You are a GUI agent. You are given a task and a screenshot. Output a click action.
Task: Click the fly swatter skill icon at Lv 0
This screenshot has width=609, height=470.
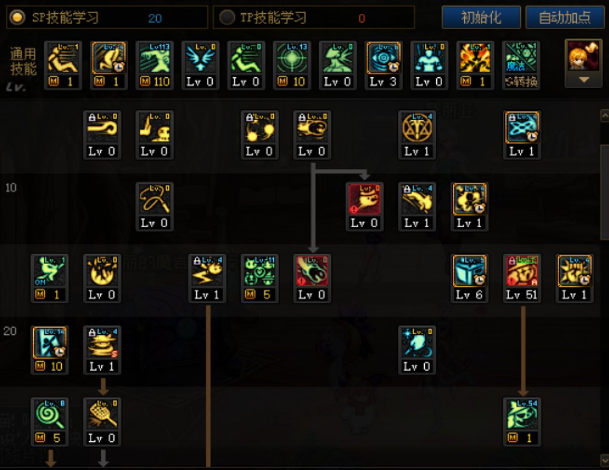click(x=102, y=414)
